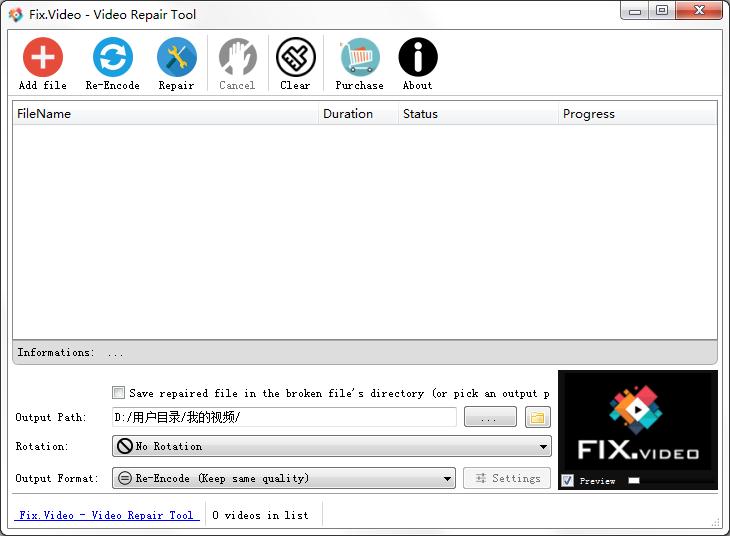Click the Fix.Video logo preview thumbnail
The image size is (730, 536).
coord(638,423)
